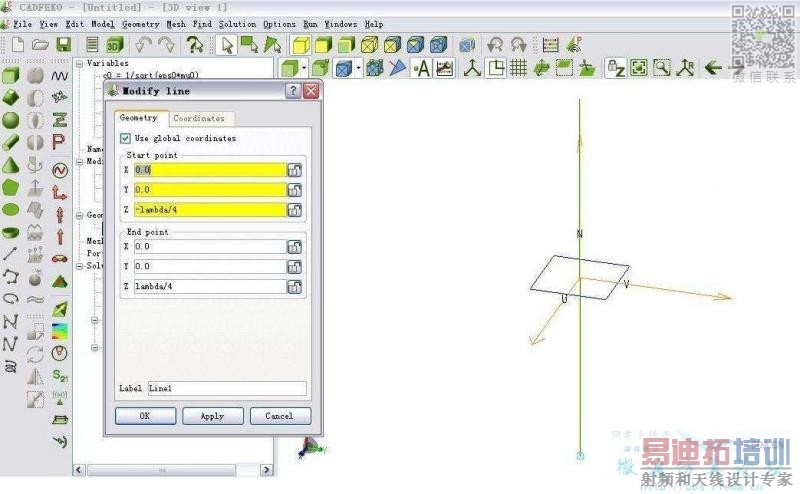Screen dimensions: 800x494
Task: Select the Geometry tab in the dialog
Action: [140, 118]
